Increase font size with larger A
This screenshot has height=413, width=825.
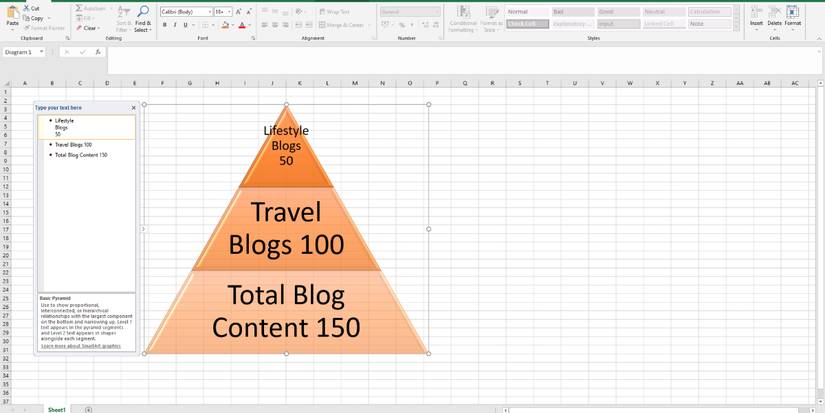[238, 12]
